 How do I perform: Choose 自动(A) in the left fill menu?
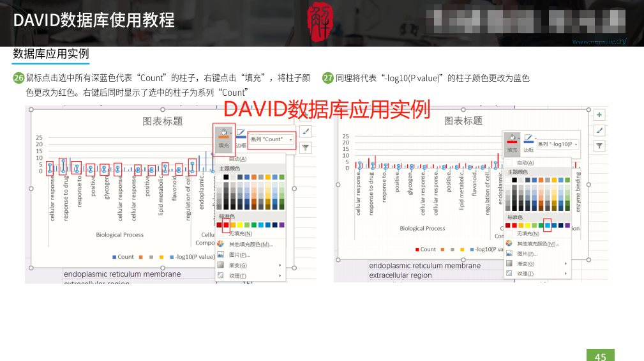[238, 158]
